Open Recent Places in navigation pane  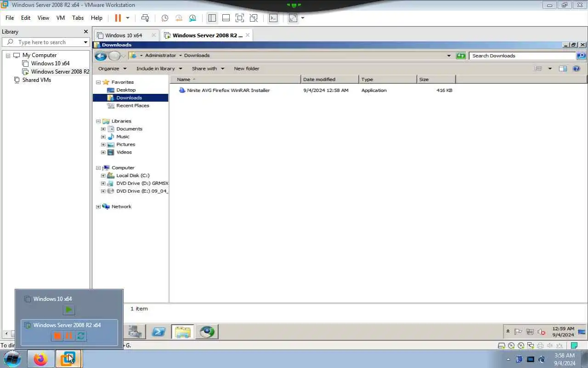point(132,106)
